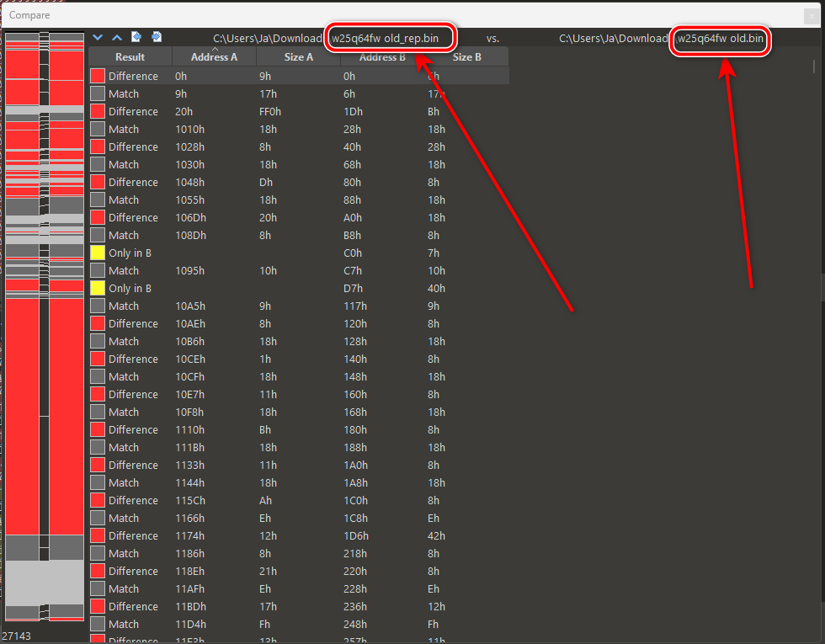Select Match row at Address A 108Dh
This screenshot has width=825, height=644.
point(299,235)
